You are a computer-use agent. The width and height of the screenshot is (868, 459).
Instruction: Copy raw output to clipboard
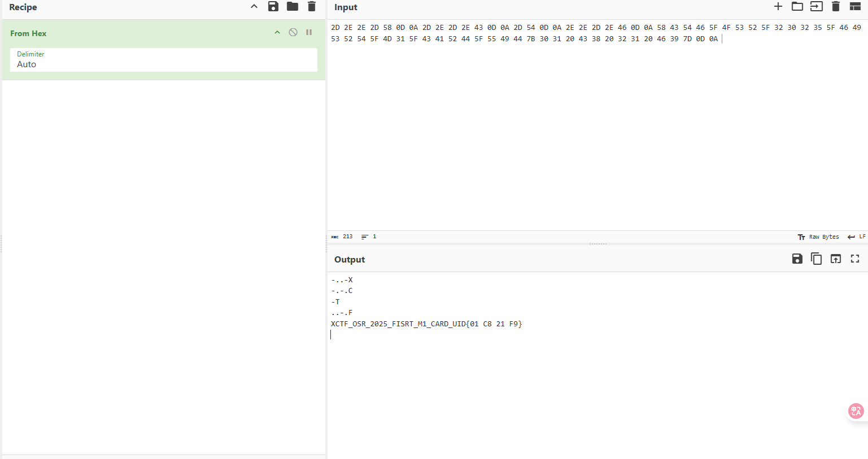click(x=817, y=259)
